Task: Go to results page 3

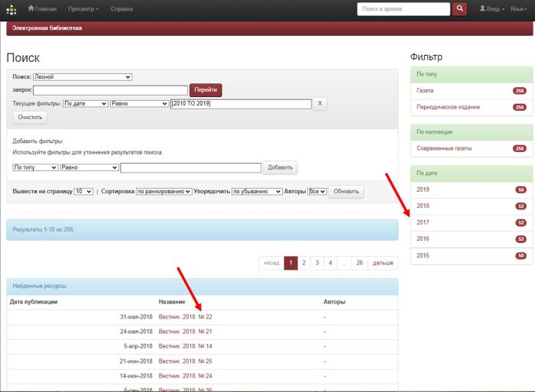Action: coord(317,263)
